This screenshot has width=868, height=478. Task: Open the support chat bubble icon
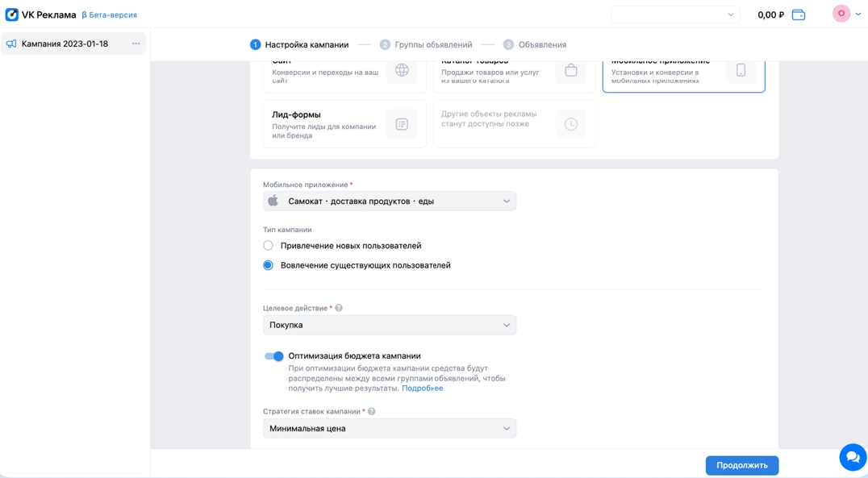(852, 457)
